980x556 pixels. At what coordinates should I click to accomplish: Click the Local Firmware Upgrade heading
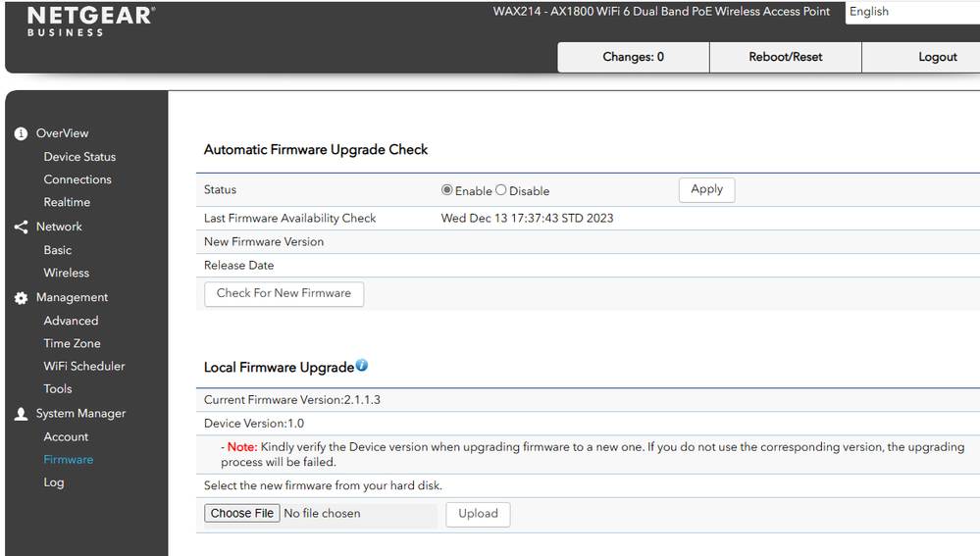[x=279, y=368]
